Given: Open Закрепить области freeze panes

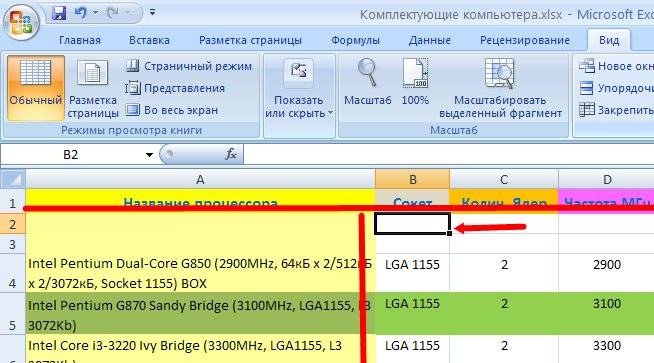Looking at the screenshot, I should point(616,110).
